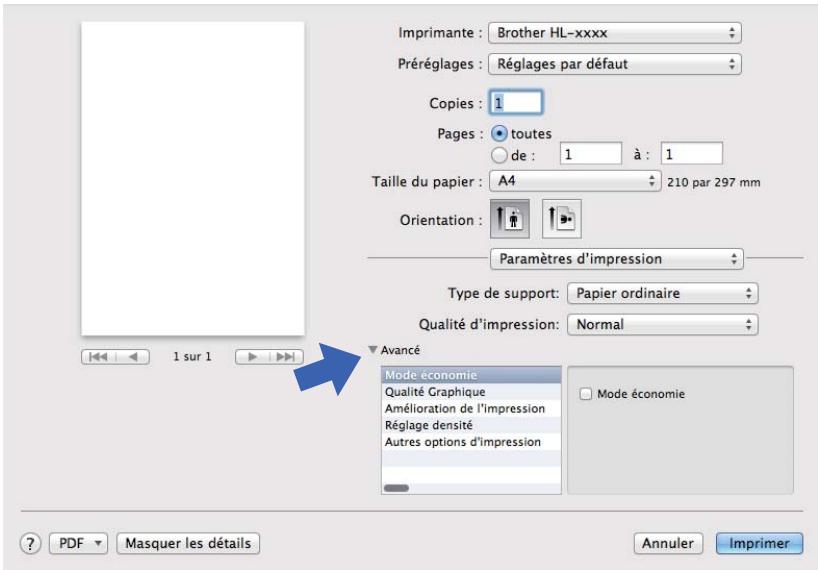The image size is (818, 570).
Task: Click the '1 sur 1' page indicator
Action: point(193,357)
